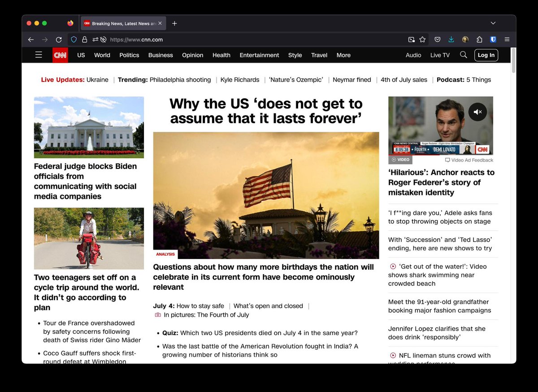Image resolution: width=538 pixels, height=392 pixels.
Task: Click play icon beside 'Get out of the water!'
Action: click(393, 267)
